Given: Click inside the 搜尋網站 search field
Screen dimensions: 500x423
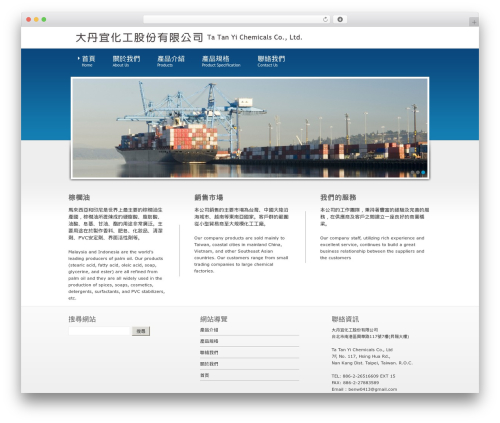Looking at the screenshot, I should (99, 331).
